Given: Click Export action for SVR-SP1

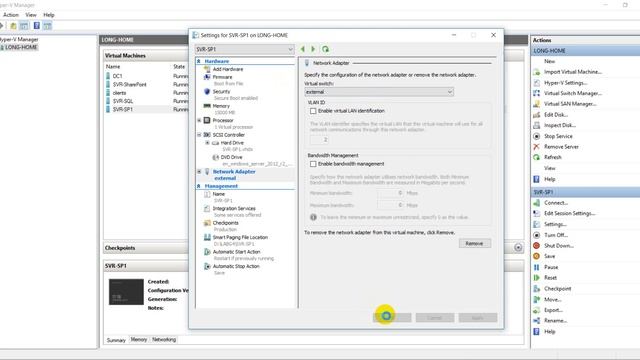Looking at the screenshot, I should [x=553, y=310].
